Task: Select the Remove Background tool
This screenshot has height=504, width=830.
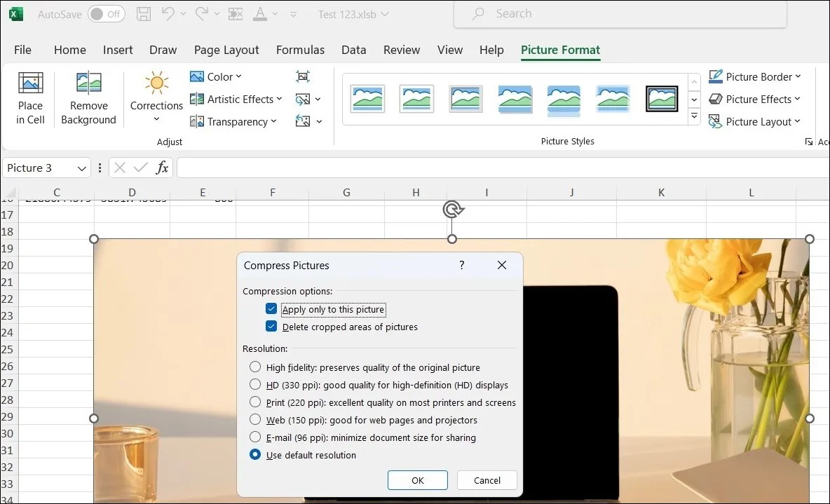Action: (88, 98)
